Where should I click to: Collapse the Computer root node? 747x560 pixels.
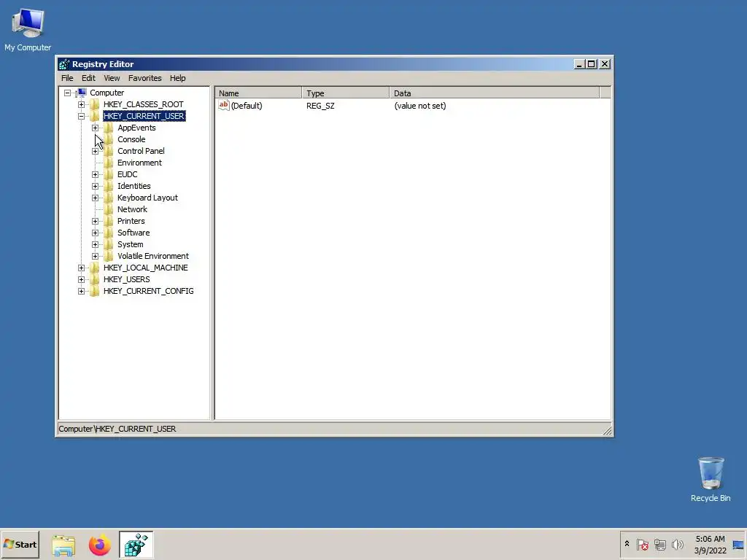click(68, 93)
